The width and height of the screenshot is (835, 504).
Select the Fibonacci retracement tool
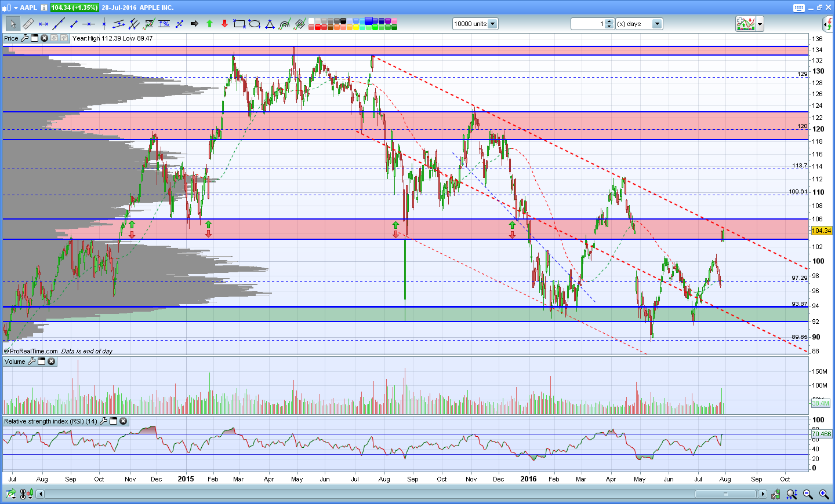click(x=149, y=24)
